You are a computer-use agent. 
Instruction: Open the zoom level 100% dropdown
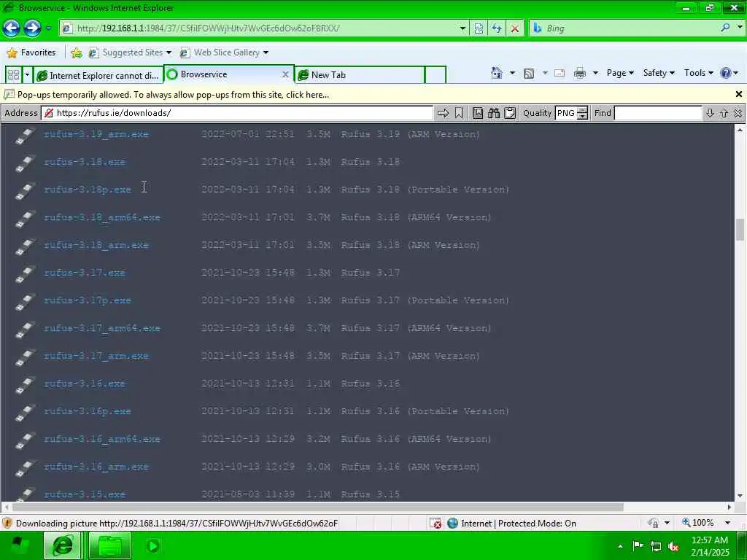727,523
